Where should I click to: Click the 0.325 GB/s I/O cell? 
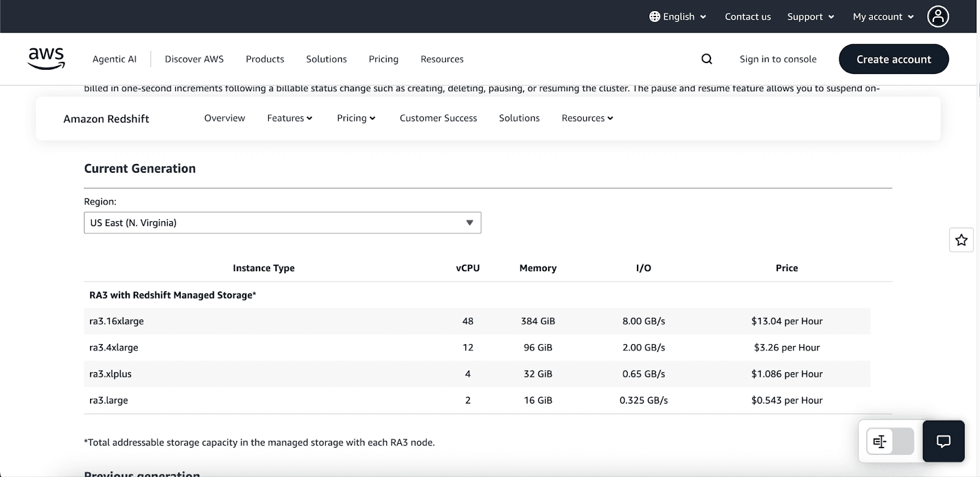[644, 400]
